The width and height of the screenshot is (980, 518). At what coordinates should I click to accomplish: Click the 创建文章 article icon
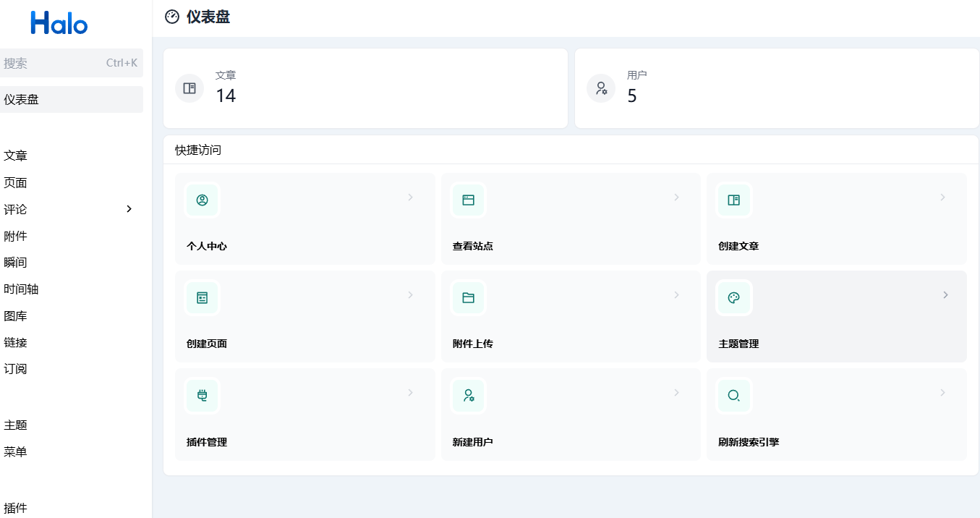tap(734, 200)
